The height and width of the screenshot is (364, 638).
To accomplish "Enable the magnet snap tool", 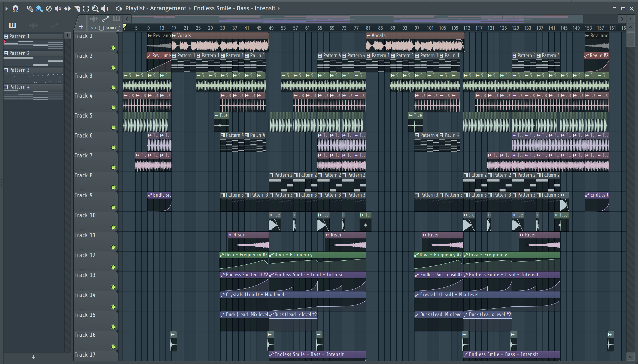I will [x=16, y=8].
